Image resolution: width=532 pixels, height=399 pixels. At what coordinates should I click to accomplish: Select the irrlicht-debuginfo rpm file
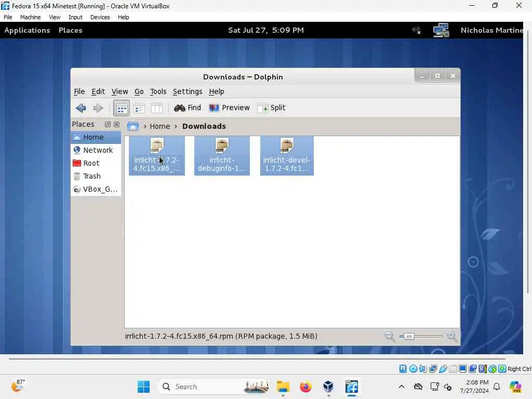[222, 156]
